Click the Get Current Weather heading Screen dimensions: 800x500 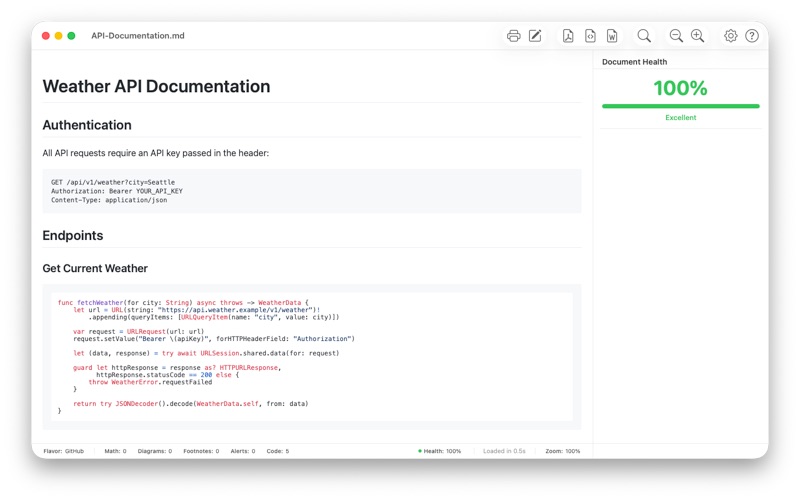95,268
